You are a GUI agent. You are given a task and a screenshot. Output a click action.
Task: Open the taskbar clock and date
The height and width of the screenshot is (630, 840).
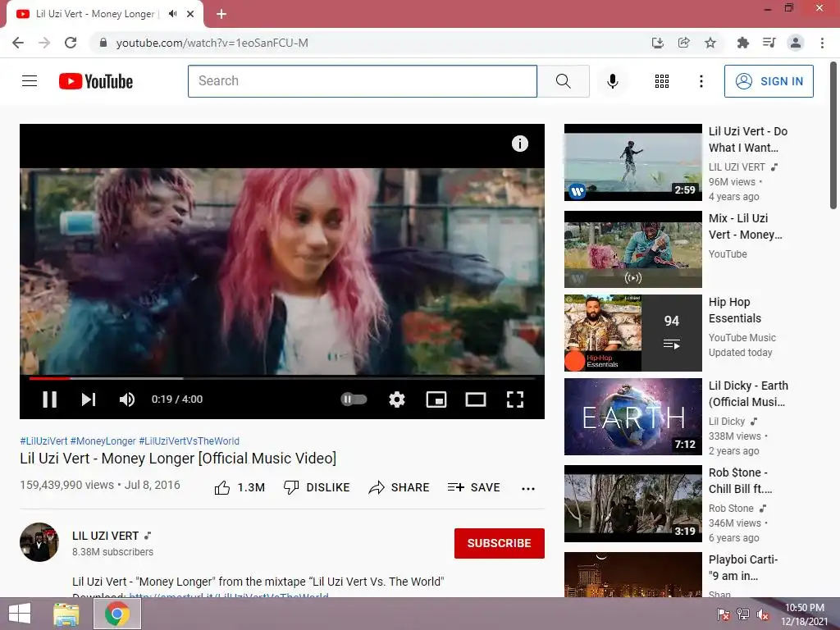[804, 614]
